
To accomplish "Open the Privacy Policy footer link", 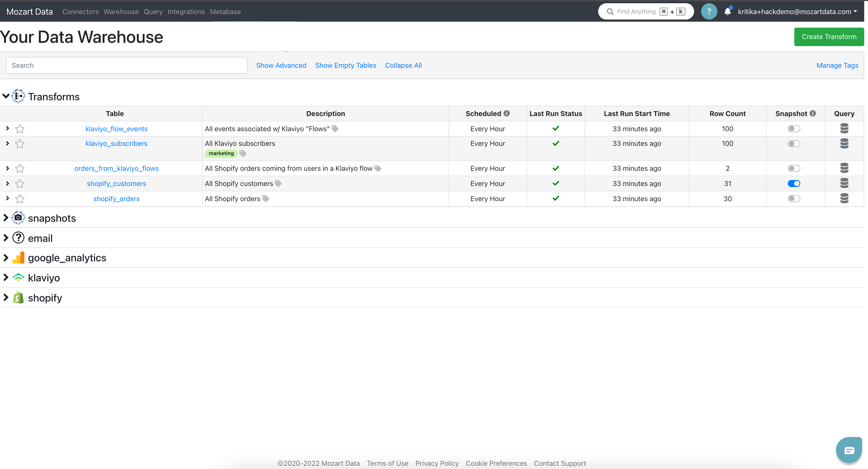I will tap(437, 463).
